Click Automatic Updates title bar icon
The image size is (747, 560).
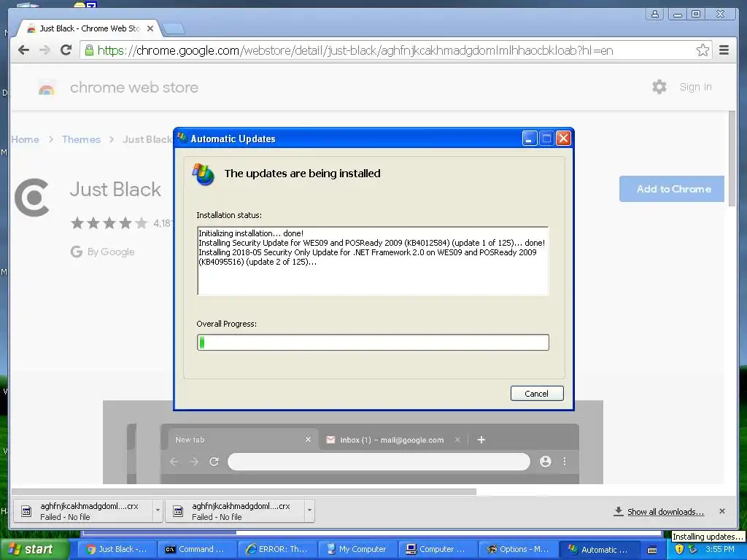[182, 138]
